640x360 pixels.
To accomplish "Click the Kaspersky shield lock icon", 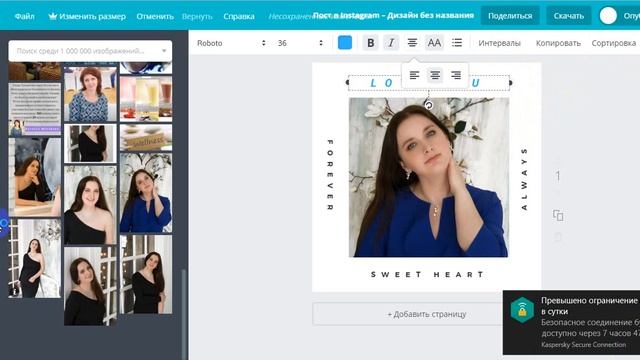I will point(522,310).
